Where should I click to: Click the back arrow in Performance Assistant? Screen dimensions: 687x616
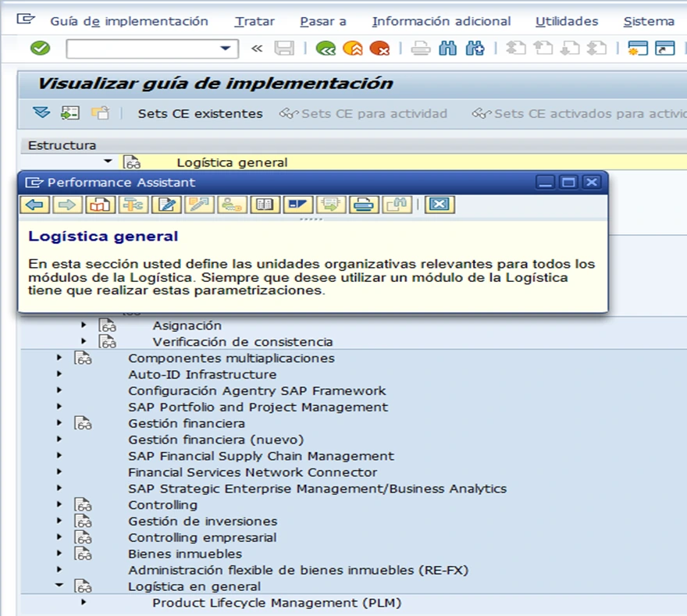(x=34, y=205)
